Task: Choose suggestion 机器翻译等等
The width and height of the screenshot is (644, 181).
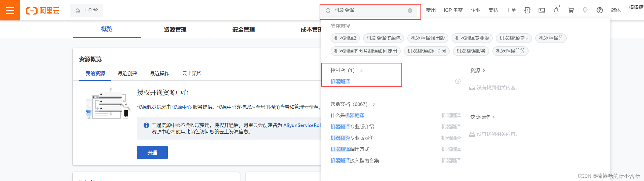Action: (x=511, y=51)
